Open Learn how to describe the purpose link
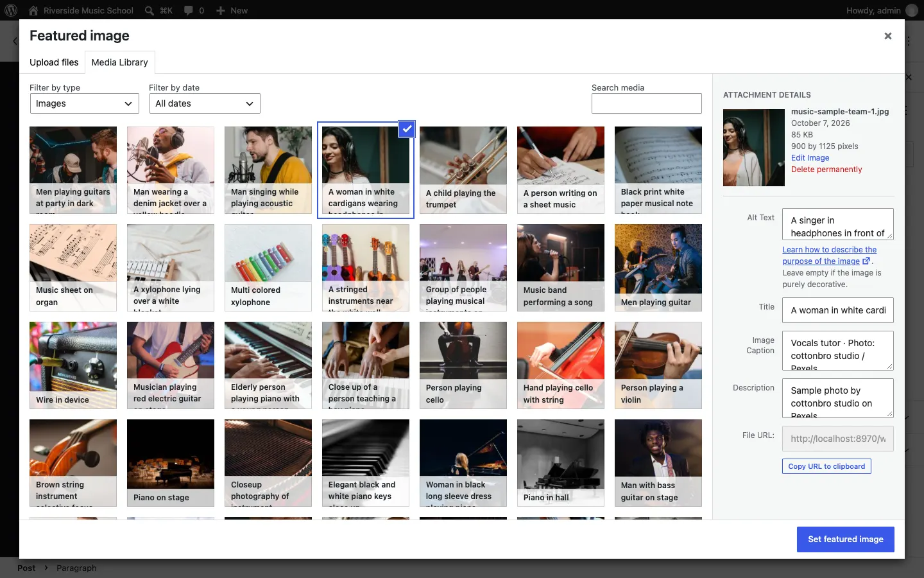Viewport: 924px width, 578px height. (829, 256)
